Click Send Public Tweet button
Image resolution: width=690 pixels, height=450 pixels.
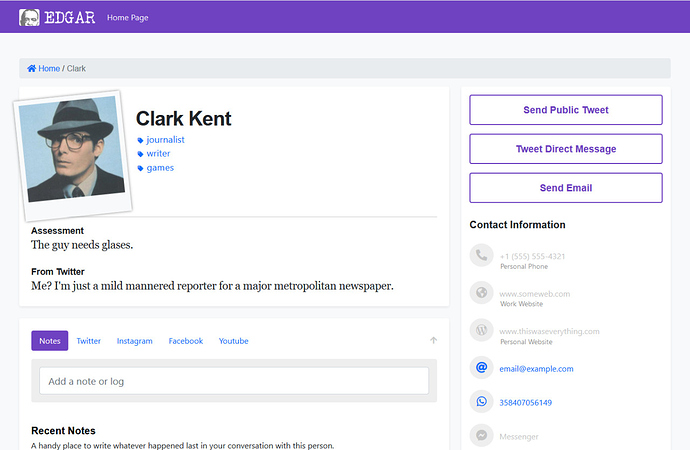[x=566, y=110]
